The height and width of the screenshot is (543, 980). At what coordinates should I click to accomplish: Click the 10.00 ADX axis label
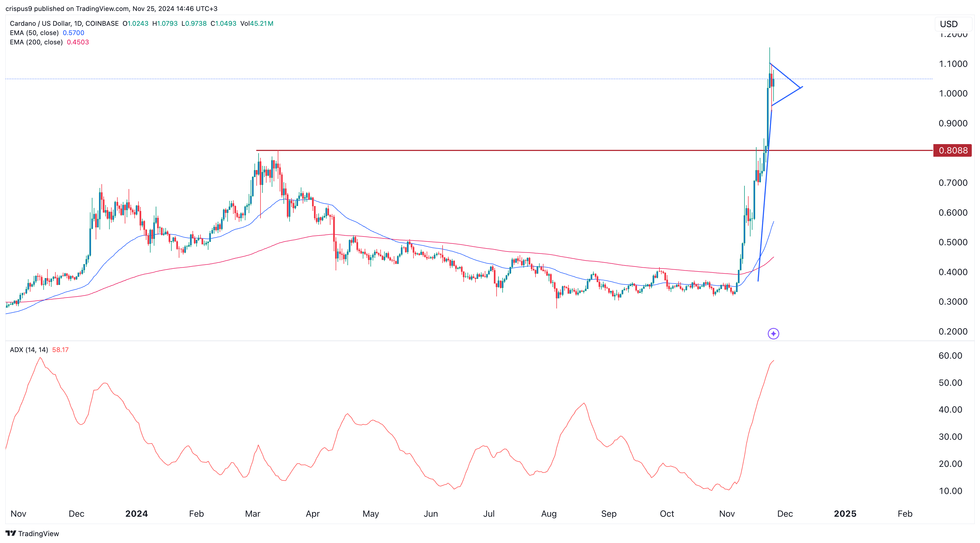pos(950,491)
